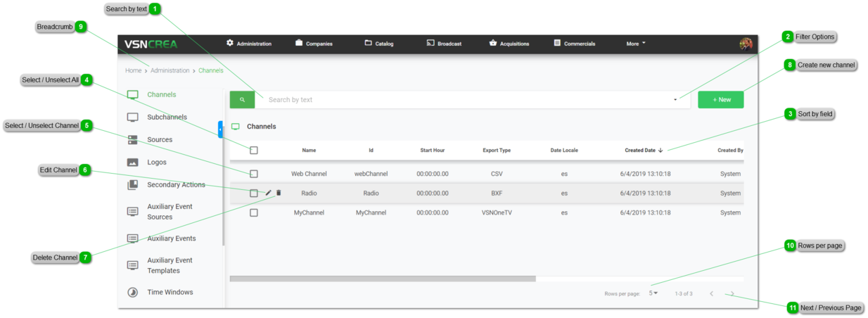Open the filter options dropdown arrow
The width and height of the screenshot is (868, 318).
[x=675, y=100]
